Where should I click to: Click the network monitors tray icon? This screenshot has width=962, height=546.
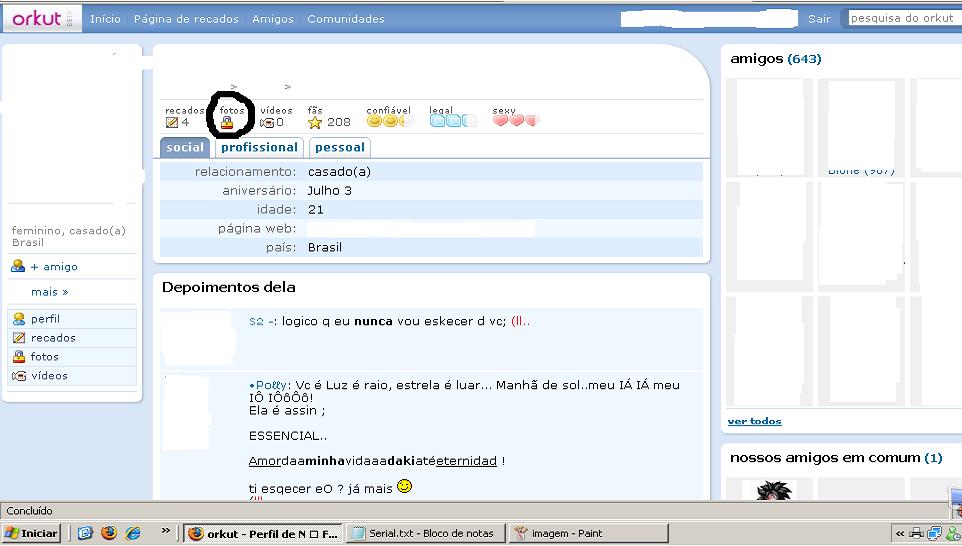[x=934, y=533]
